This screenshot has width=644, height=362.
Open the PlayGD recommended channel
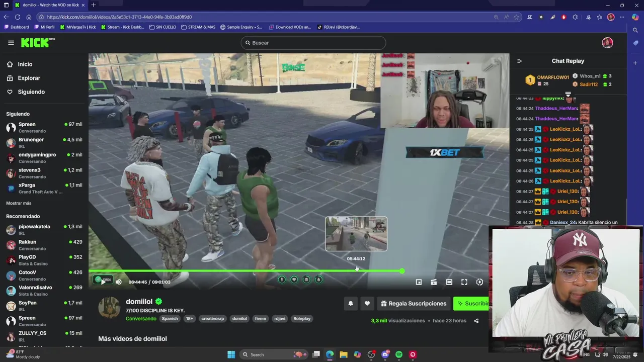(44, 260)
